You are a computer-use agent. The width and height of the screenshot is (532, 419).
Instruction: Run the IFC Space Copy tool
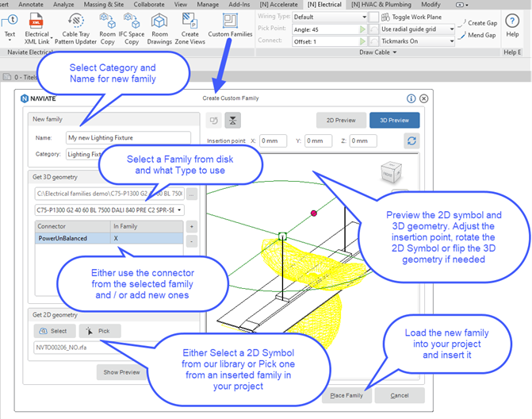tap(132, 29)
